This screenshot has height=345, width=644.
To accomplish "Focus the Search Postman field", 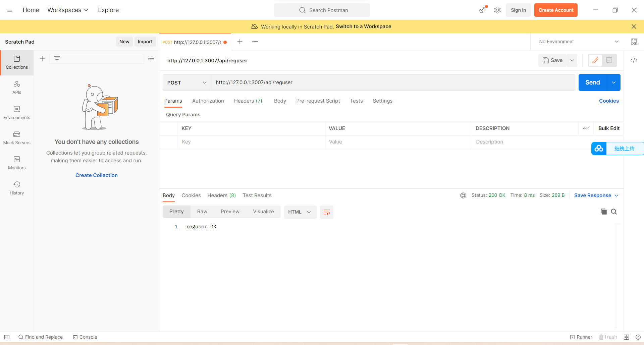I will point(322,10).
